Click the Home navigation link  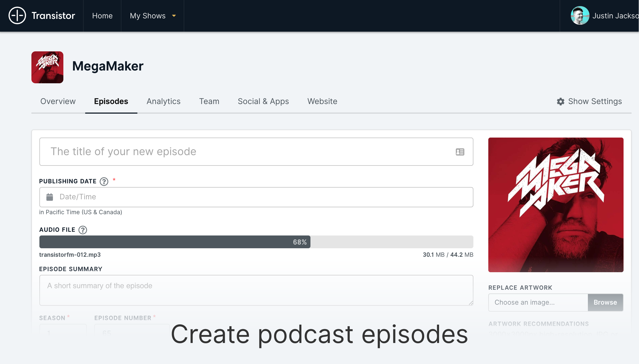(102, 16)
